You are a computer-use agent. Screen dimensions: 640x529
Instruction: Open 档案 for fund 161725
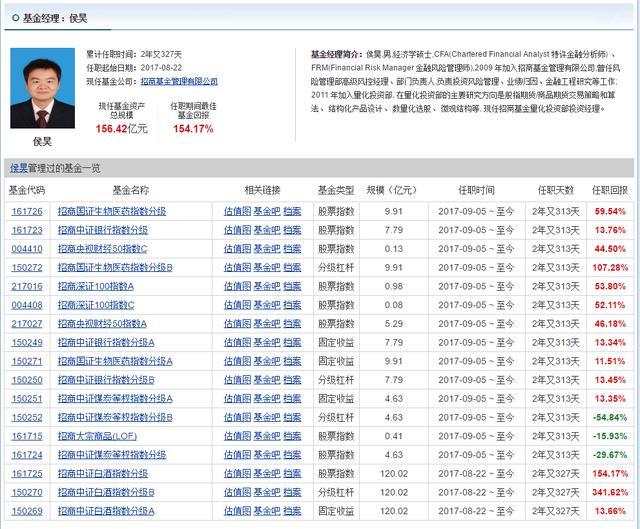(292, 474)
